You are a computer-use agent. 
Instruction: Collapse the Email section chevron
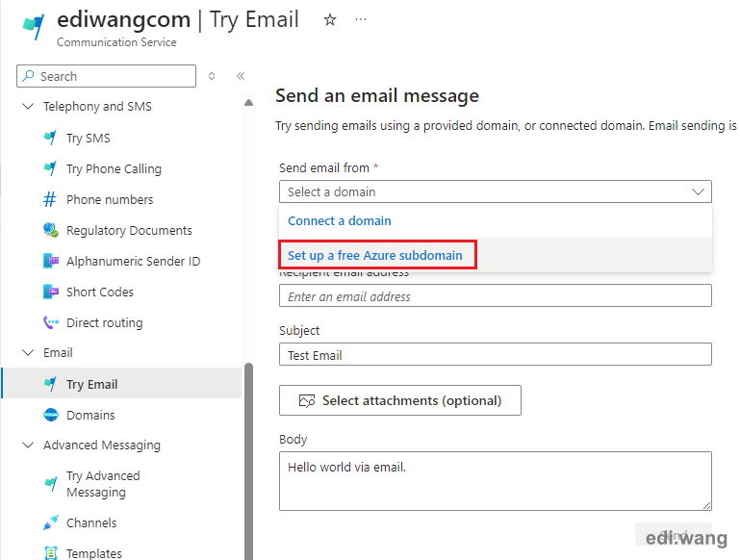pyautogui.click(x=28, y=352)
